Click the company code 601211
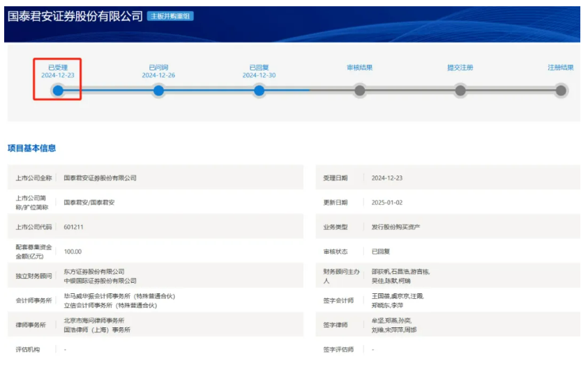Image resolution: width=588 pixels, height=372 pixels. (73, 227)
